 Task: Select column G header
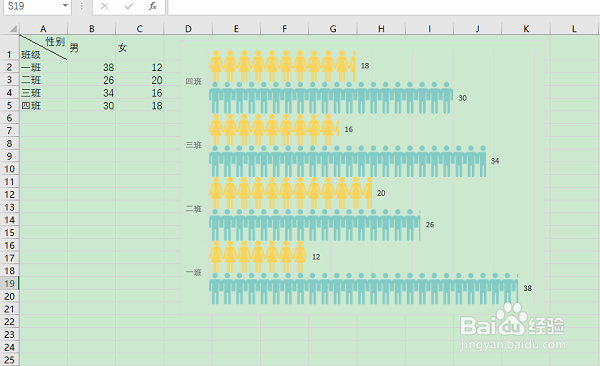[x=333, y=29]
